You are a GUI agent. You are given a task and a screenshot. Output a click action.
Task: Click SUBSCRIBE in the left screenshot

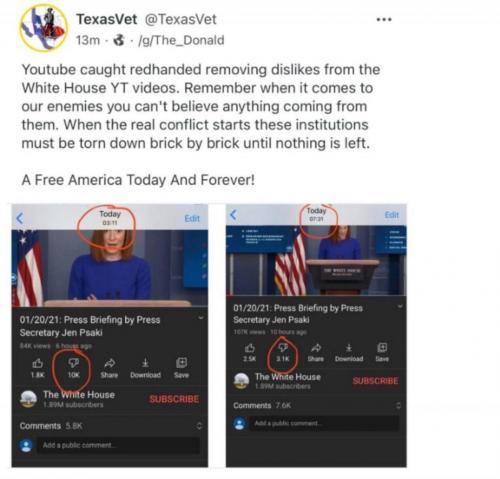pyautogui.click(x=174, y=399)
